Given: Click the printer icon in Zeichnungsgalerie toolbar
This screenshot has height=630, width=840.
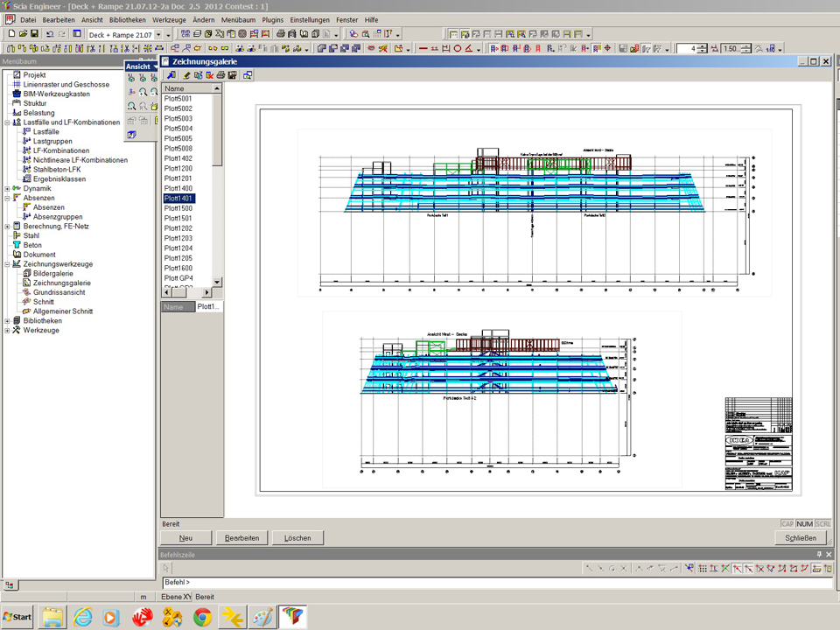Looking at the screenshot, I should 221,76.
